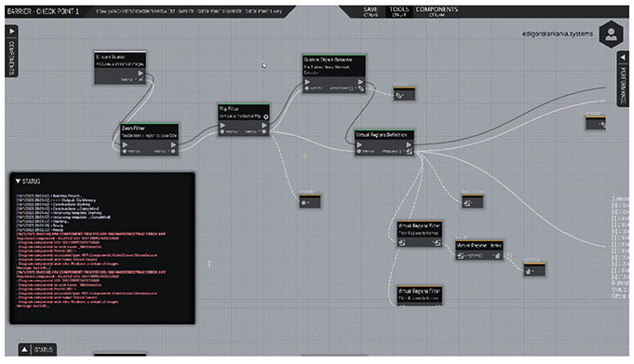Image resolution: width=634 pixels, height=364 pixels.
Task: Click the Zoom Filter input metrics dot
Action: tap(125, 151)
